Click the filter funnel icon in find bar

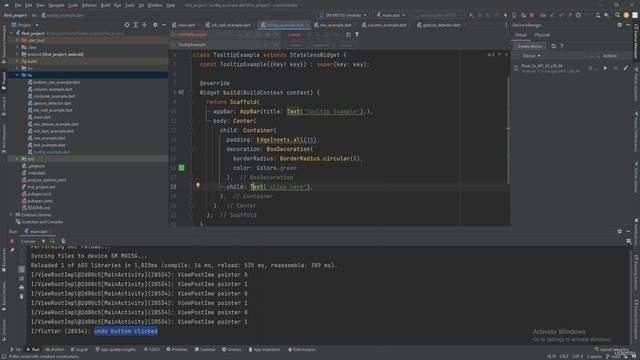[x=357, y=35]
